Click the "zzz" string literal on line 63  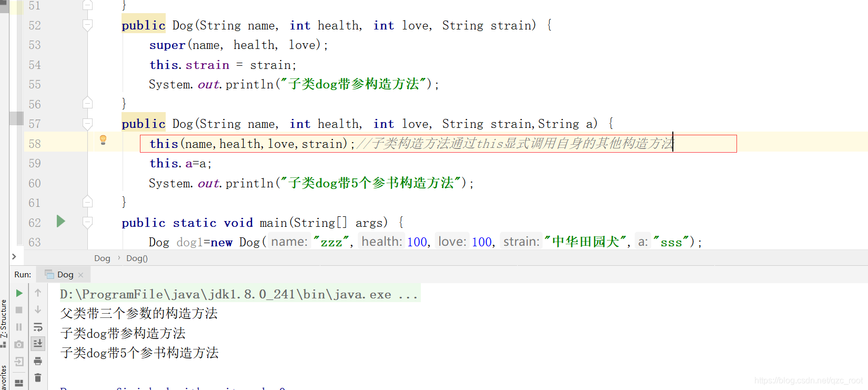click(x=331, y=242)
